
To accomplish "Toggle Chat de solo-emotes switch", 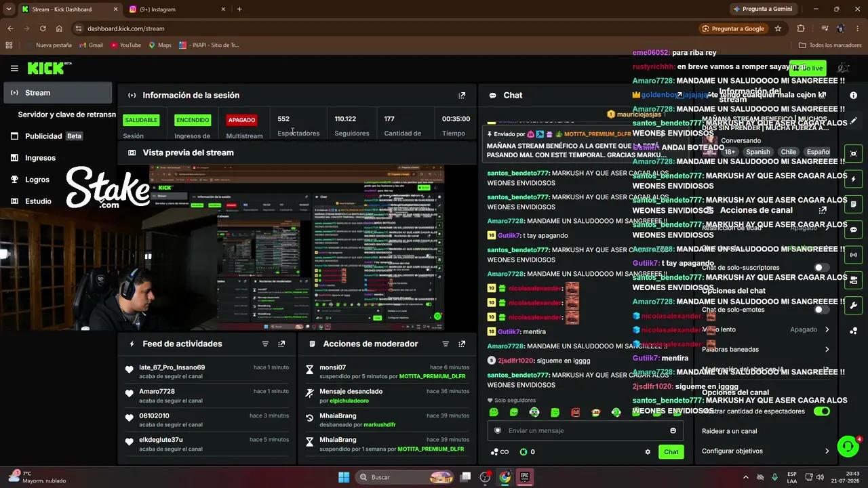I will tap(822, 310).
